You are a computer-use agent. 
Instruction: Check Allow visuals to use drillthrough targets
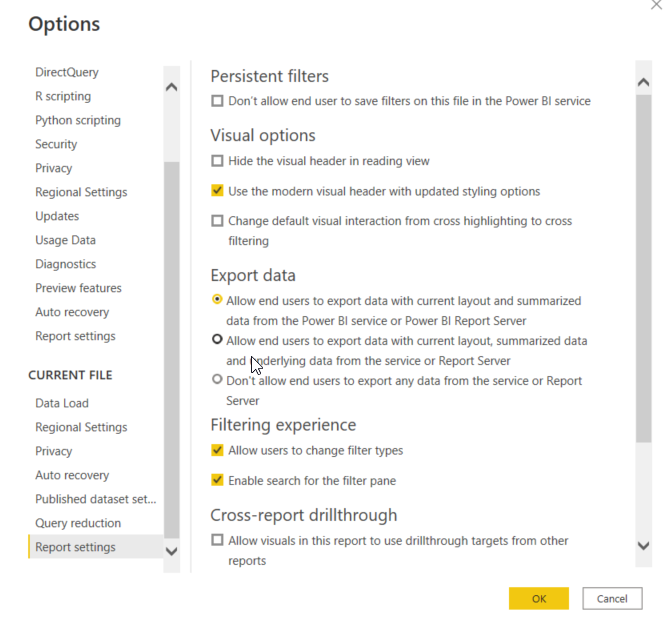pyautogui.click(x=217, y=540)
